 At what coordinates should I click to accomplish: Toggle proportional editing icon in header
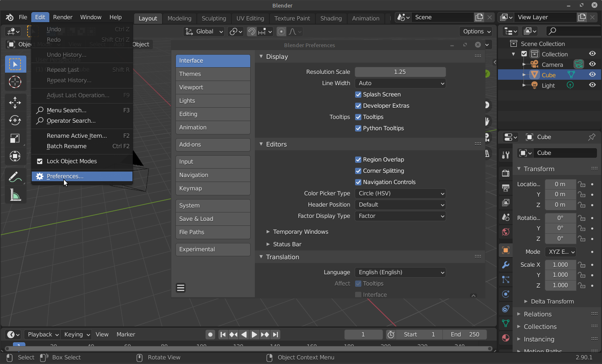(282, 32)
